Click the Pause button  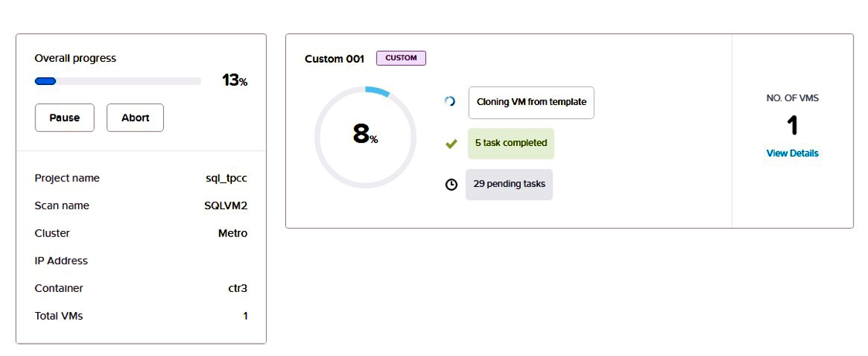tap(64, 117)
